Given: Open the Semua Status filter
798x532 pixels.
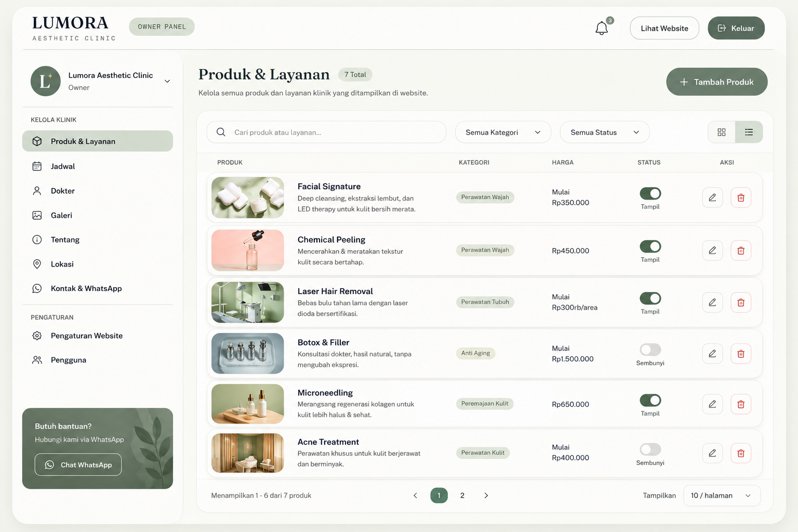Looking at the screenshot, I should tap(605, 132).
